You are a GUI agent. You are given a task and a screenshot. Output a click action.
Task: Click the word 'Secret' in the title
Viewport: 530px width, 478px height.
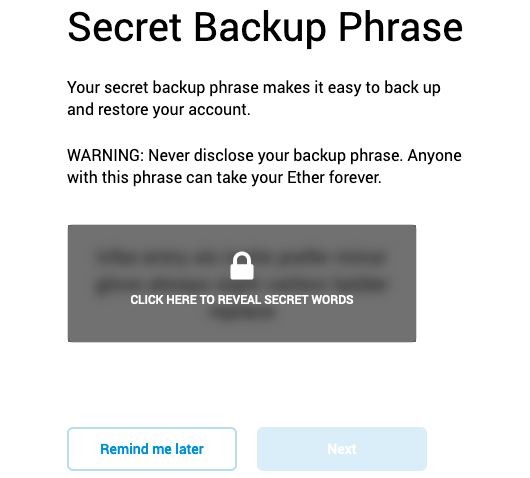pyautogui.click(x=124, y=28)
